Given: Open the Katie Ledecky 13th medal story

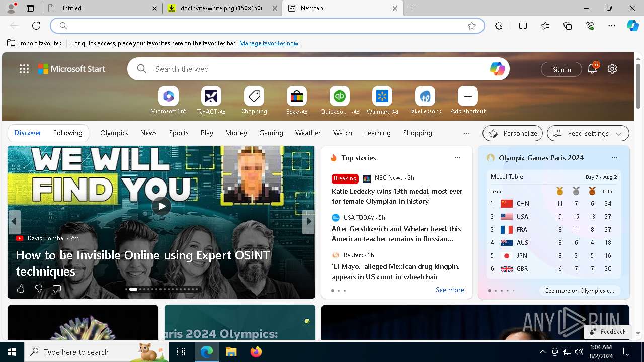Looking at the screenshot, I should click(x=397, y=196).
